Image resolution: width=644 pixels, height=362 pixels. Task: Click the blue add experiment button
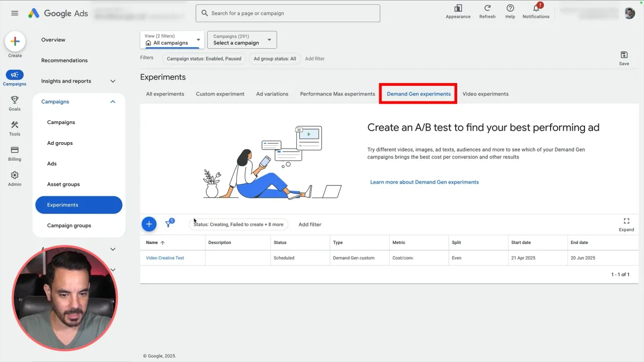tap(149, 224)
